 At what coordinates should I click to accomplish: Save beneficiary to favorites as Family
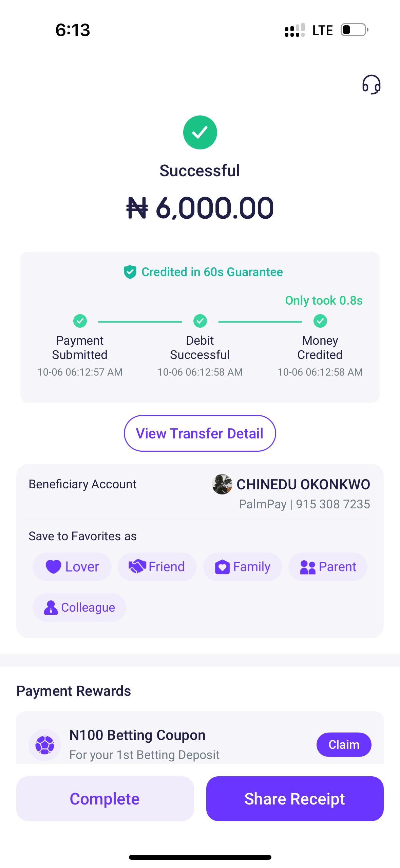(x=243, y=567)
